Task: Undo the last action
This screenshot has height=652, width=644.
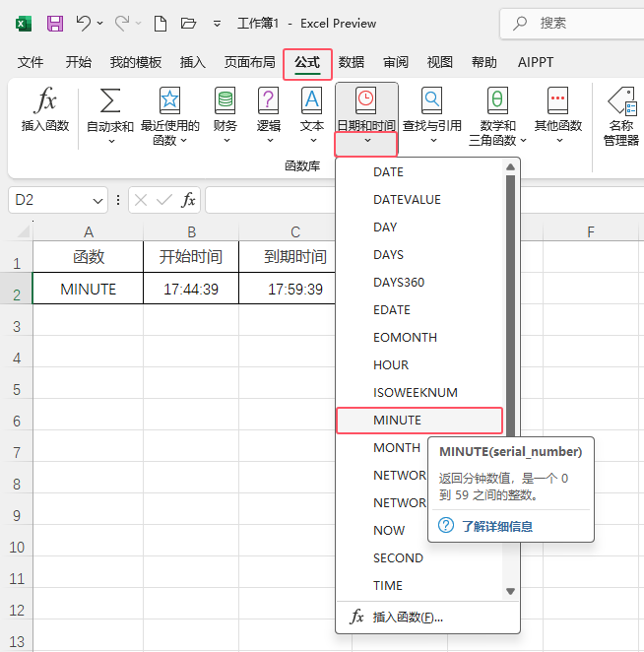Action: pyautogui.click(x=83, y=24)
